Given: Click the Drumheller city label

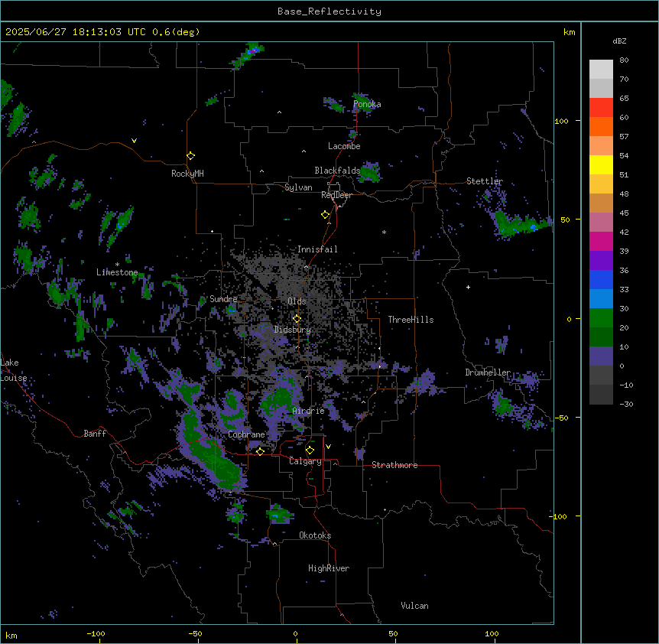Looking at the screenshot, I should pyautogui.click(x=488, y=372).
